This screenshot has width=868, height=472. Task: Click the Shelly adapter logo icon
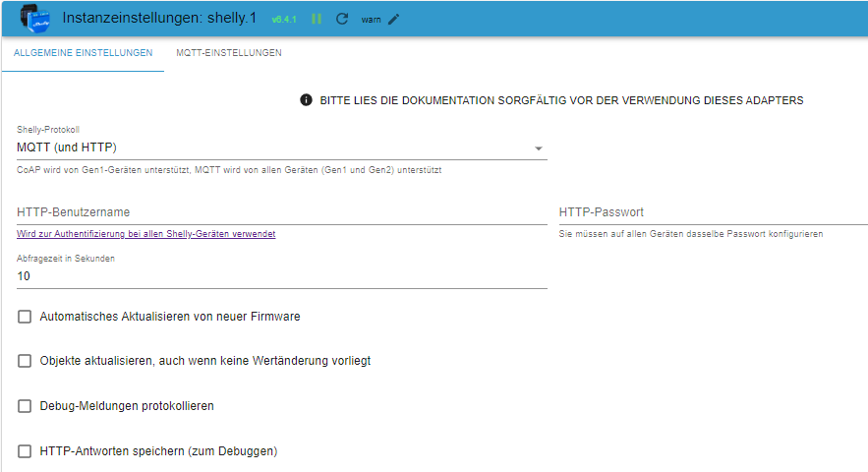pos(34,19)
